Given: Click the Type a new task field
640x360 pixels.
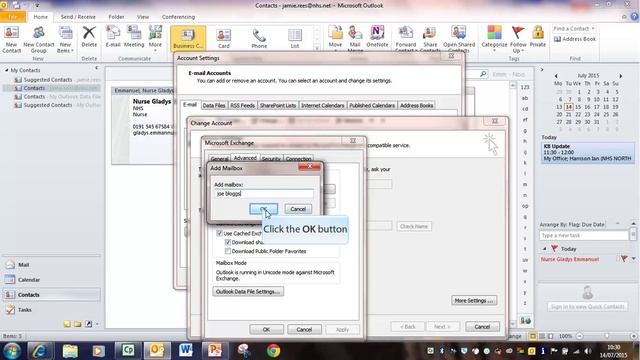Looking at the screenshot, I should pyautogui.click(x=584, y=236).
